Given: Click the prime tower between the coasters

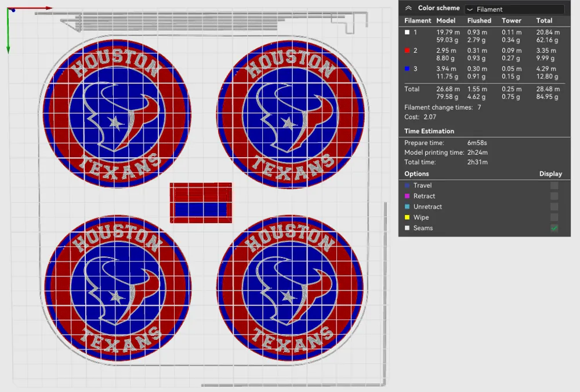Looking at the screenshot, I should coord(201,202).
